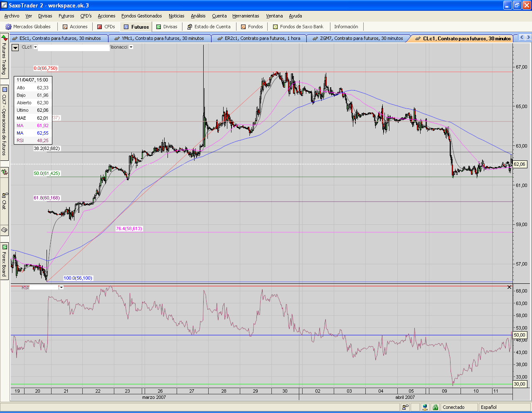Click the CFDs toolbar icon

point(100,27)
